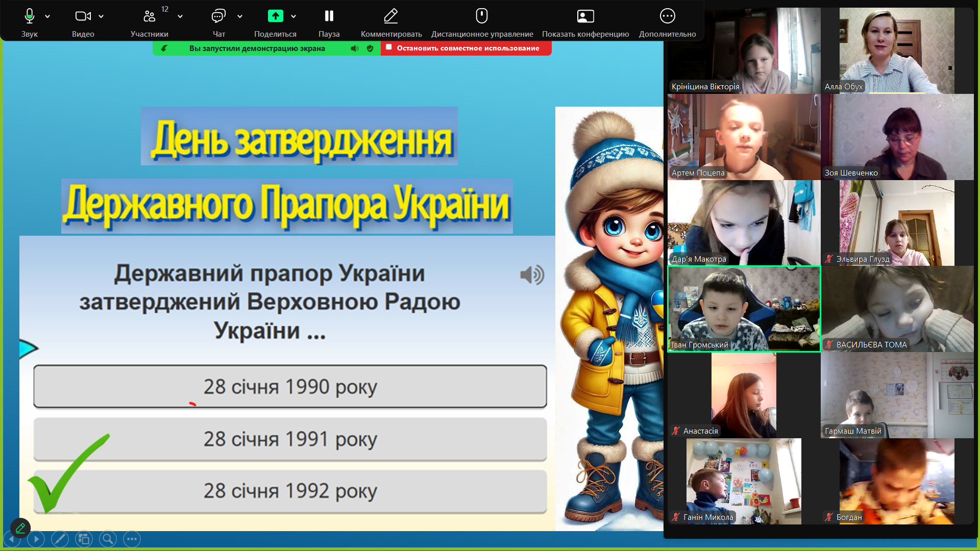Click muted mic icon beside Эльвира Глузд
980x551 pixels.
(x=829, y=259)
